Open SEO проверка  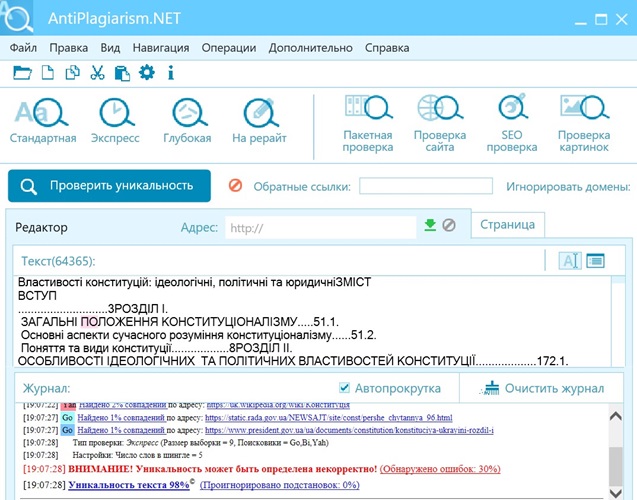tap(512, 124)
